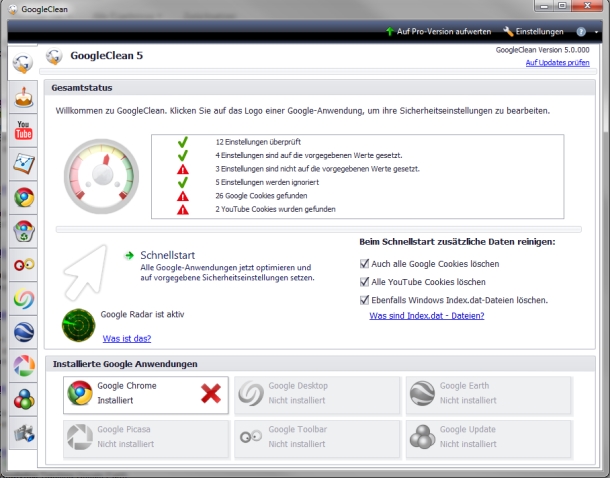Start Schnellstart optimization

[x=168, y=255]
